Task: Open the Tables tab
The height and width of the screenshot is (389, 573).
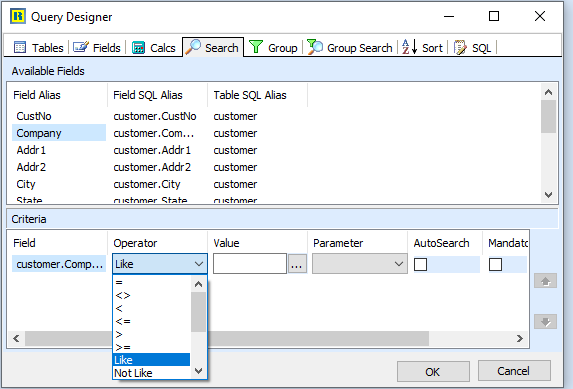Action: [x=38, y=48]
